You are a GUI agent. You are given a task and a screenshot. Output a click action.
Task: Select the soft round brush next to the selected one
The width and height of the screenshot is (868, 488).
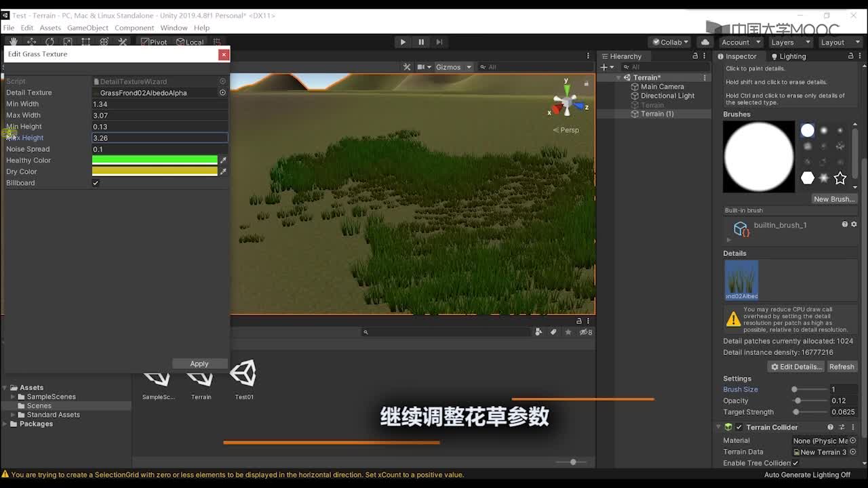coord(824,130)
